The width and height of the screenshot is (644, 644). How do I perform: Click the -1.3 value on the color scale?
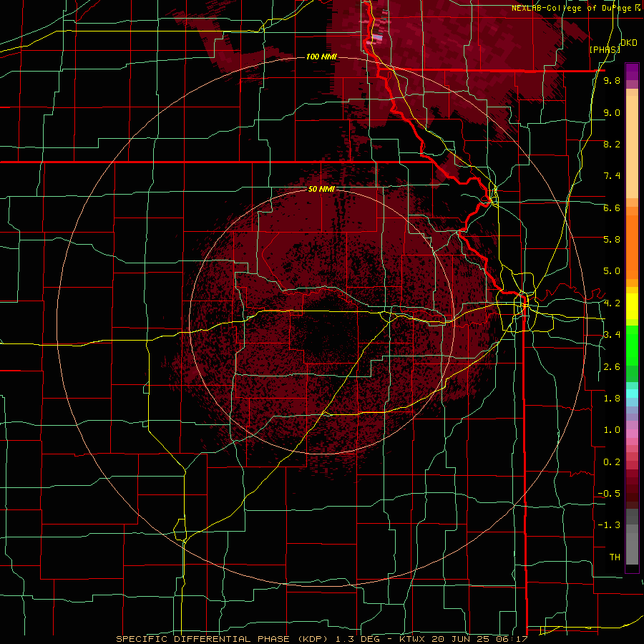point(609,525)
